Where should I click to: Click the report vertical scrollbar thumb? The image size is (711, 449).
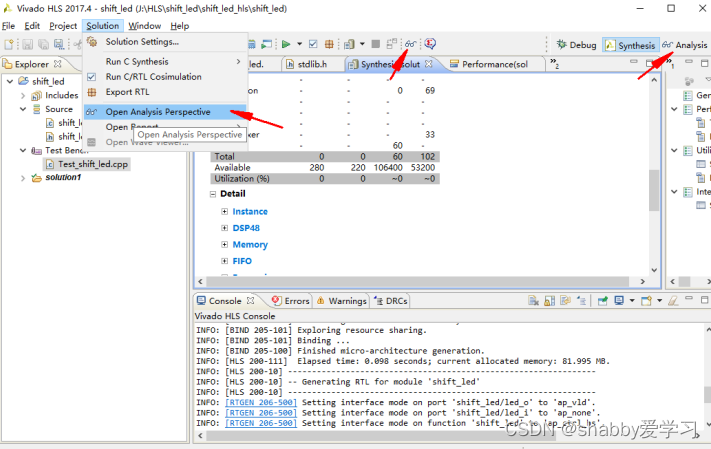click(654, 190)
